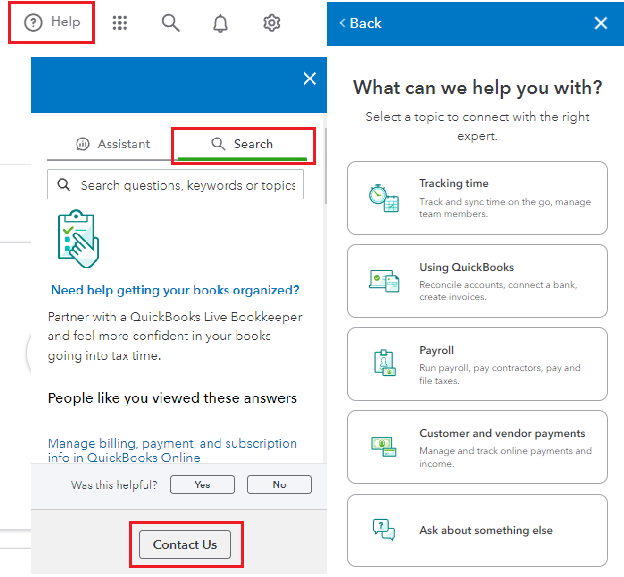
Task: Click the back chevron arrow
Action: coord(342,23)
